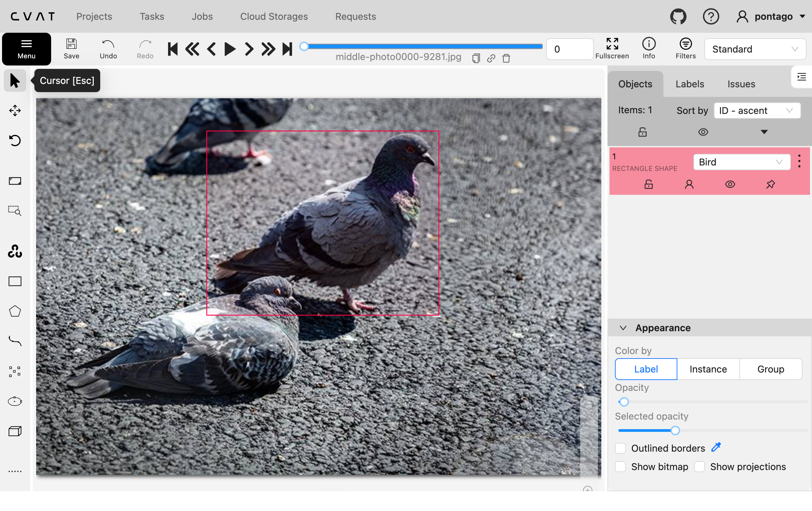
Task: Change the Bird label dropdown
Action: click(x=741, y=162)
